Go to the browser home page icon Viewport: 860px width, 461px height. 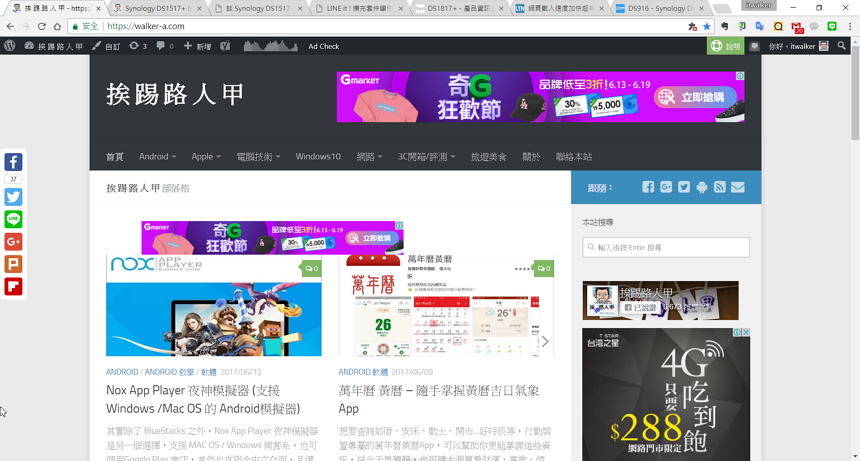57,26
